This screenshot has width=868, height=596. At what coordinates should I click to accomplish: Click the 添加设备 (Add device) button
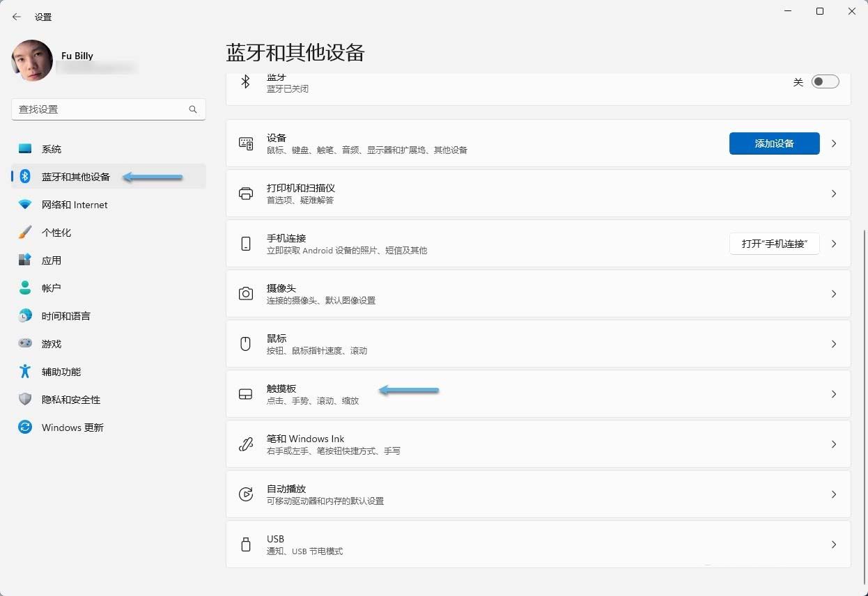click(774, 143)
